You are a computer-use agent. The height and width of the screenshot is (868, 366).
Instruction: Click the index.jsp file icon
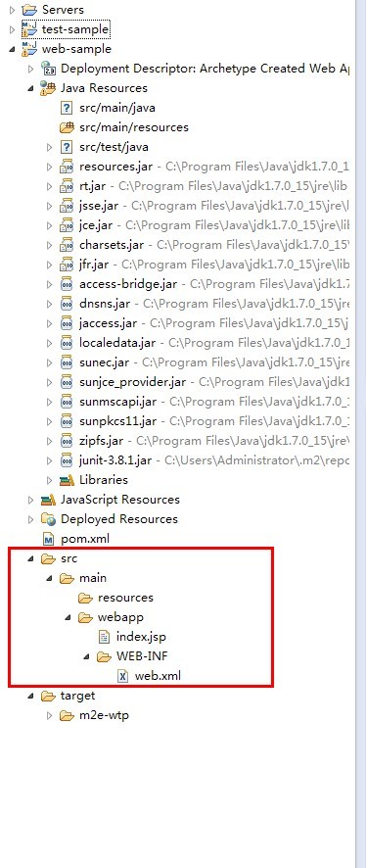point(104,637)
